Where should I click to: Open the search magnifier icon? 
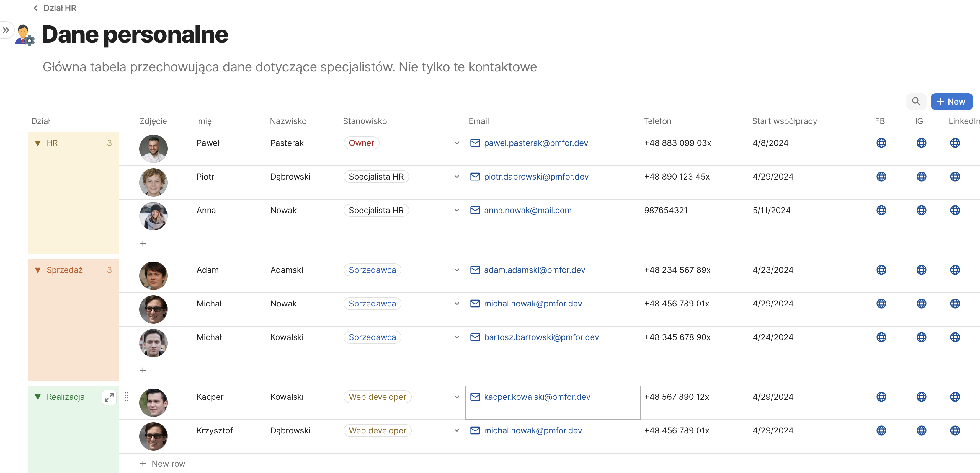click(916, 102)
